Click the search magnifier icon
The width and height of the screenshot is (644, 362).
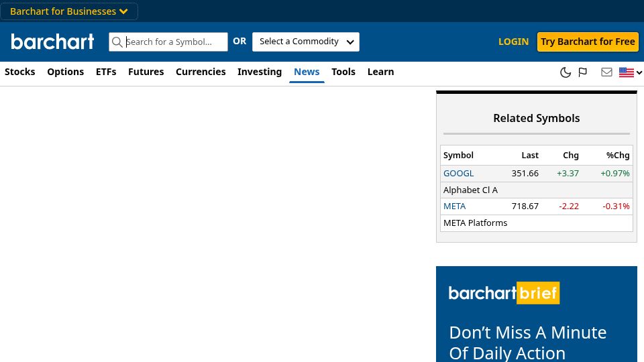point(117,42)
